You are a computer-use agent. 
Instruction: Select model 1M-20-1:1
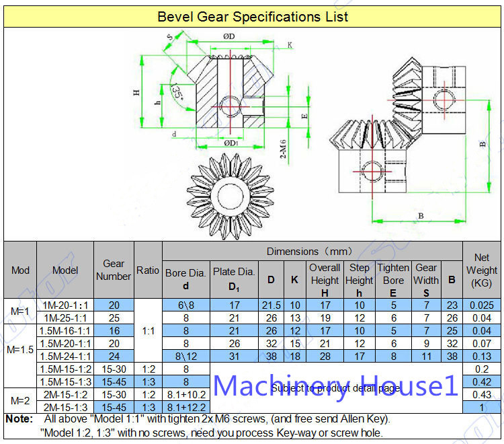(x=65, y=305)
